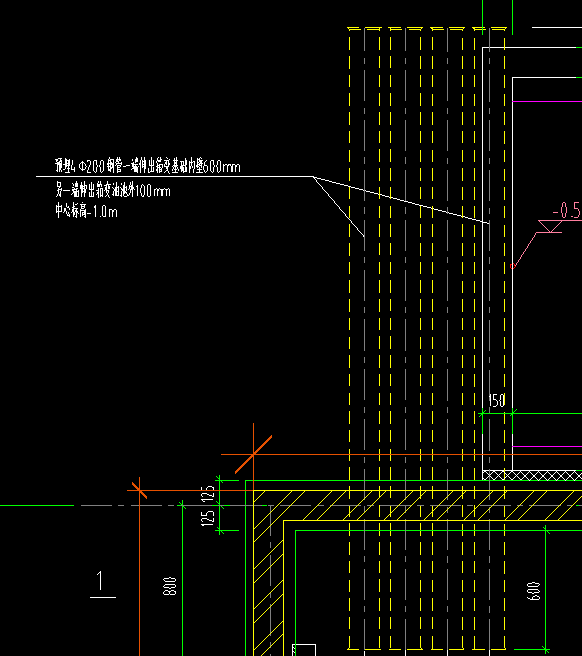The width and height of the screenshot is (582, 656).
Task: Select the note line ending 油池外100mm
Action: coord(113,191)
